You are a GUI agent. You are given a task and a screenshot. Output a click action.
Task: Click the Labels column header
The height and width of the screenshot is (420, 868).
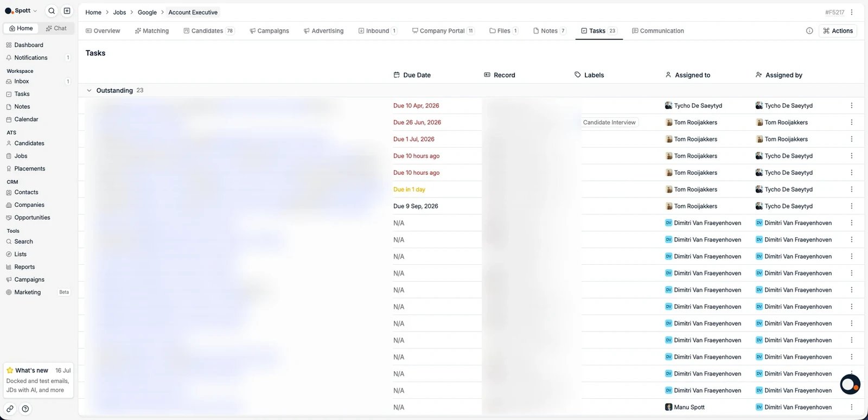coord(589,75)
